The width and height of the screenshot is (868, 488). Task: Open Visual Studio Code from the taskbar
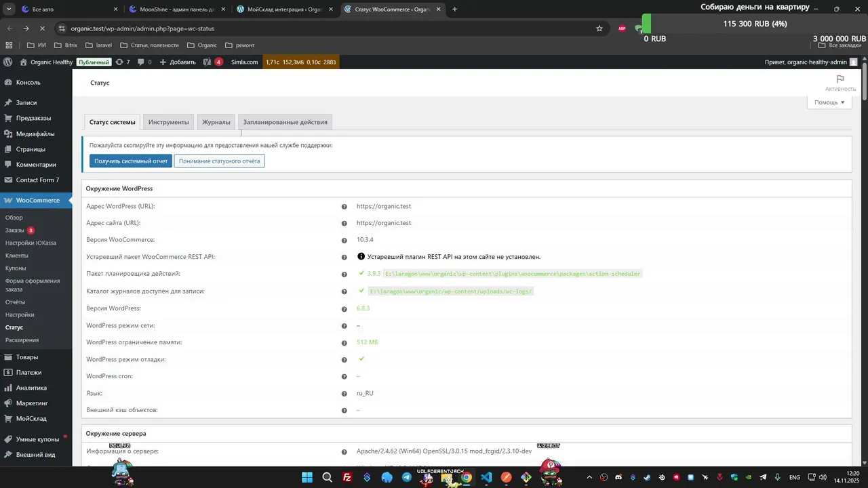pyautogui.click(x=486, y=477)
